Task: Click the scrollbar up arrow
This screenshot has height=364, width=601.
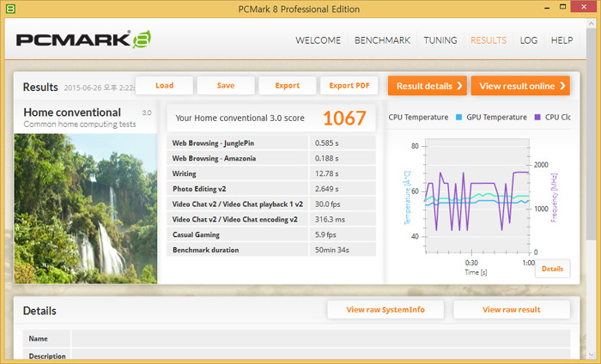Action: point(591,24)
